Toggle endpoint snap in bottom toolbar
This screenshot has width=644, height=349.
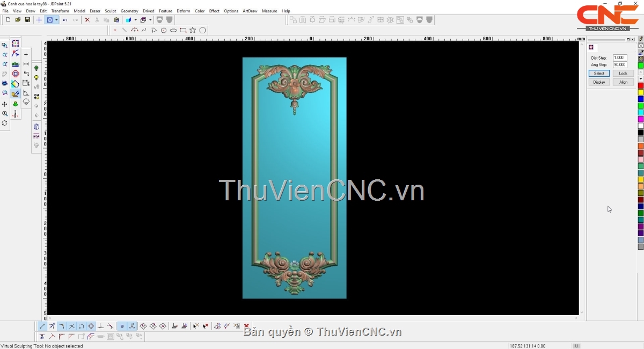pos(42,326)
